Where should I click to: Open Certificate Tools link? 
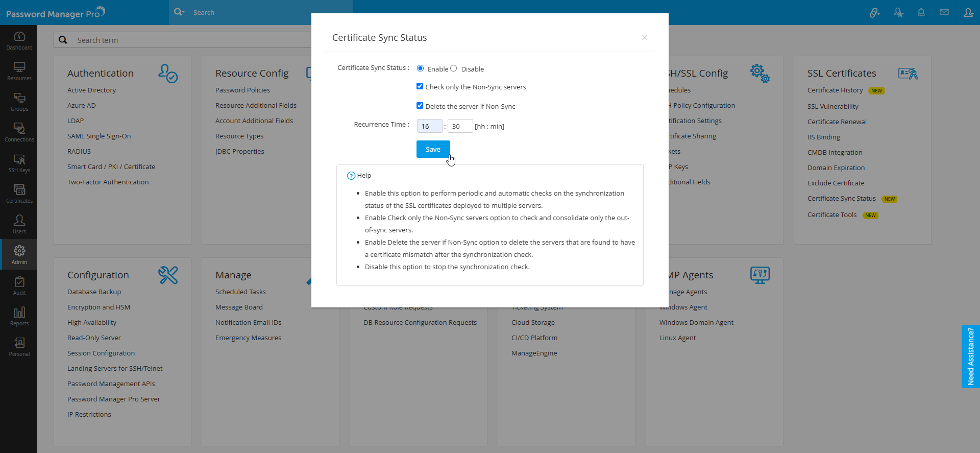click(x=832, y=214)
